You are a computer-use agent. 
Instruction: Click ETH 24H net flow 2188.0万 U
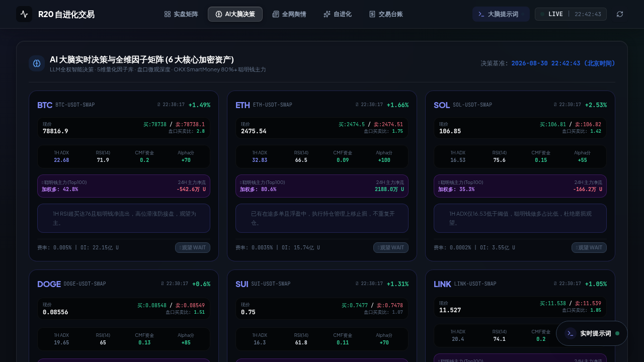tap(389, 190)
